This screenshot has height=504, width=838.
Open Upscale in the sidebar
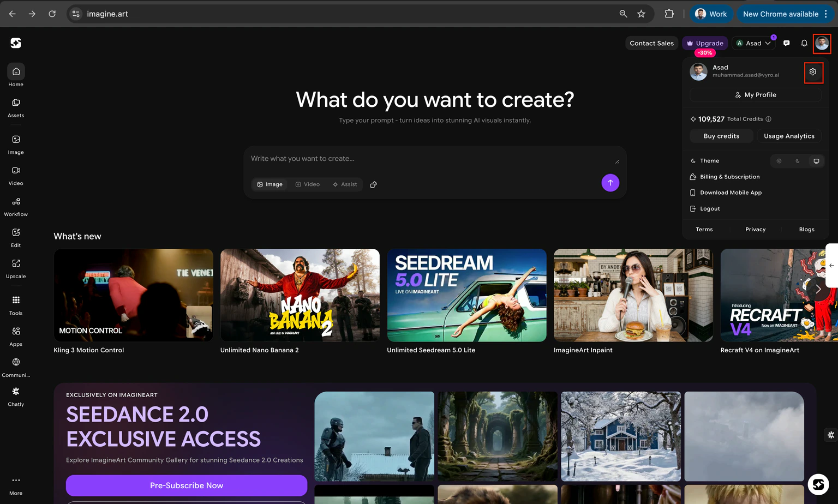tap(16, 269)
